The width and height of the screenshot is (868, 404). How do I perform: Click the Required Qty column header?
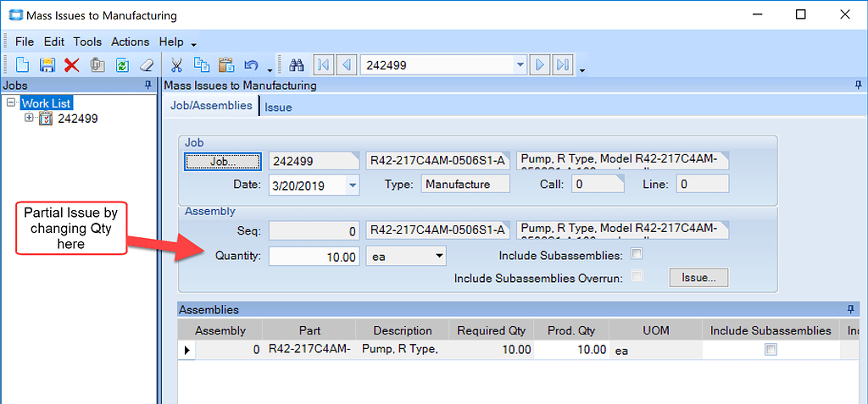[x=491, y=330]
